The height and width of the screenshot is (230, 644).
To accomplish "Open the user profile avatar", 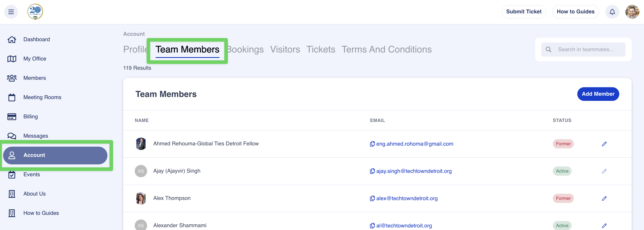I will [x=632, y=12].
